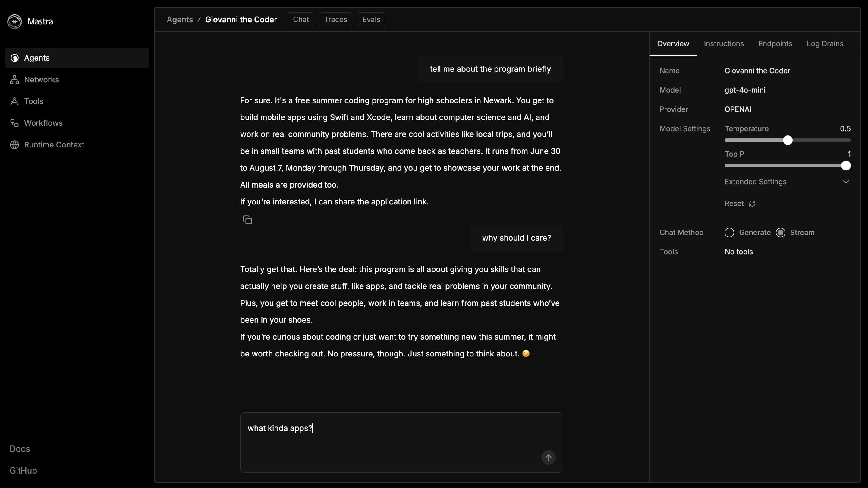Image resolution: width=868 pixels, height=488 pixels.
Task: Open the Traces tab
Action: 335,20
